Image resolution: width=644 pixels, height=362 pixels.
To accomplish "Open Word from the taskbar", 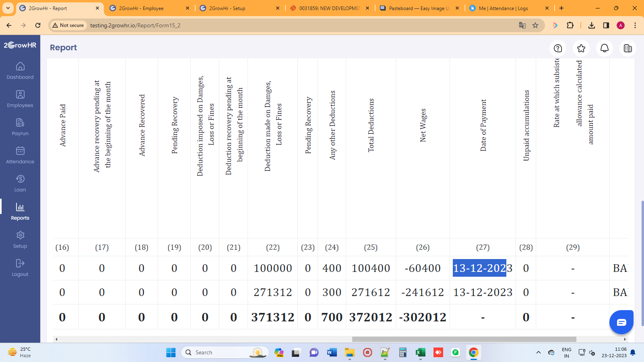I will (332, 352).
